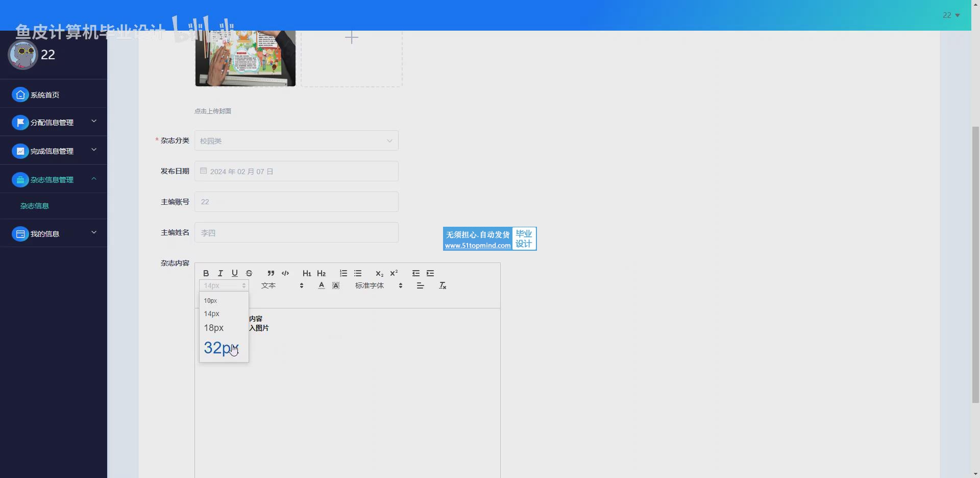Click the 发布日期 date field

297,171
